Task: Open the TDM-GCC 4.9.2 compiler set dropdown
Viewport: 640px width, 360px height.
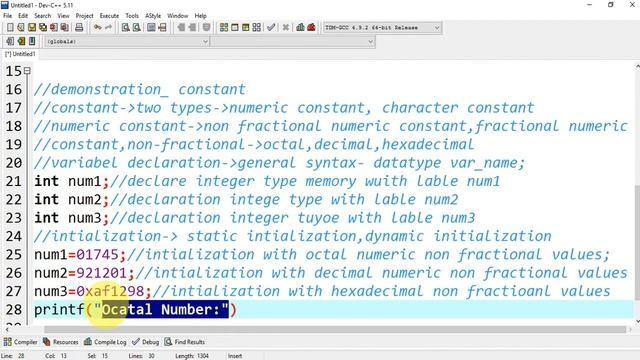Action: click(x=382, y=28)
